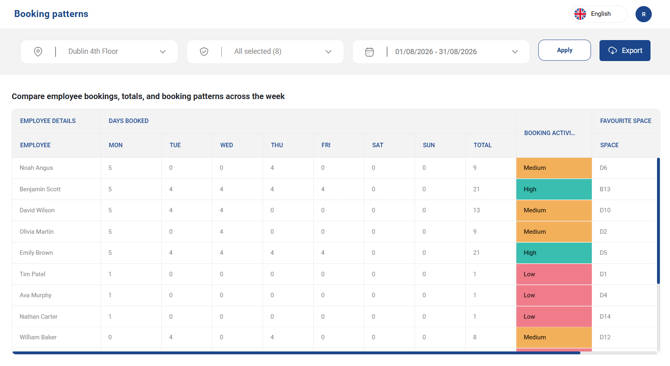Viewport: 670px width, 366px height.
Task: Click the Export button label
Action: (632, 50)
